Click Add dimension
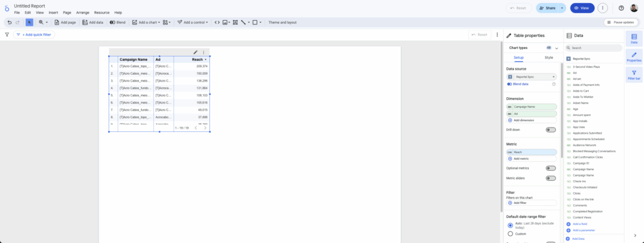The height and width of the screenshot is (243, 644). coord(532,120)
